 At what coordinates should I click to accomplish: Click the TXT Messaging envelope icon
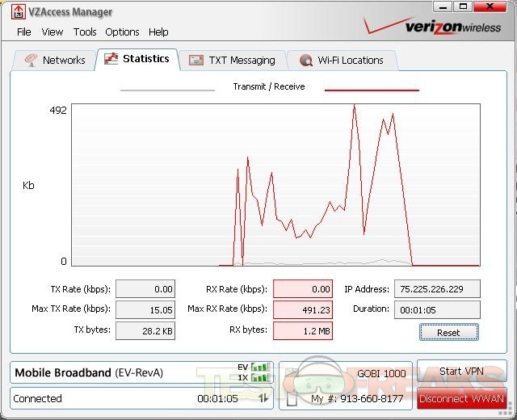(x=195, y=61)
